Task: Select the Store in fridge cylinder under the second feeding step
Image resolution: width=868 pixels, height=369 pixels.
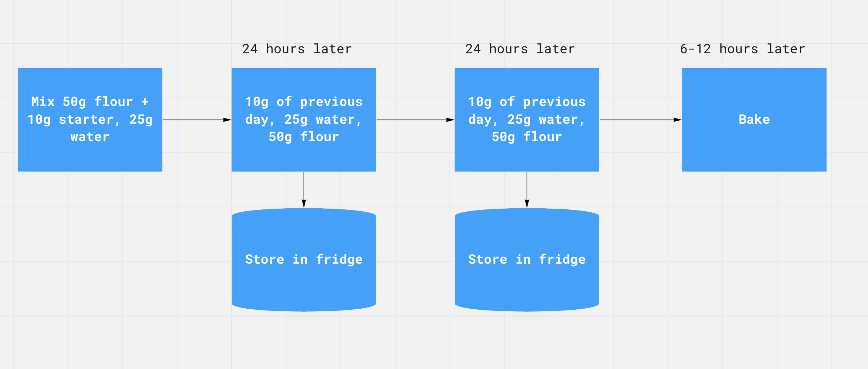Action: pyautogui.click(x=527, y=260)
